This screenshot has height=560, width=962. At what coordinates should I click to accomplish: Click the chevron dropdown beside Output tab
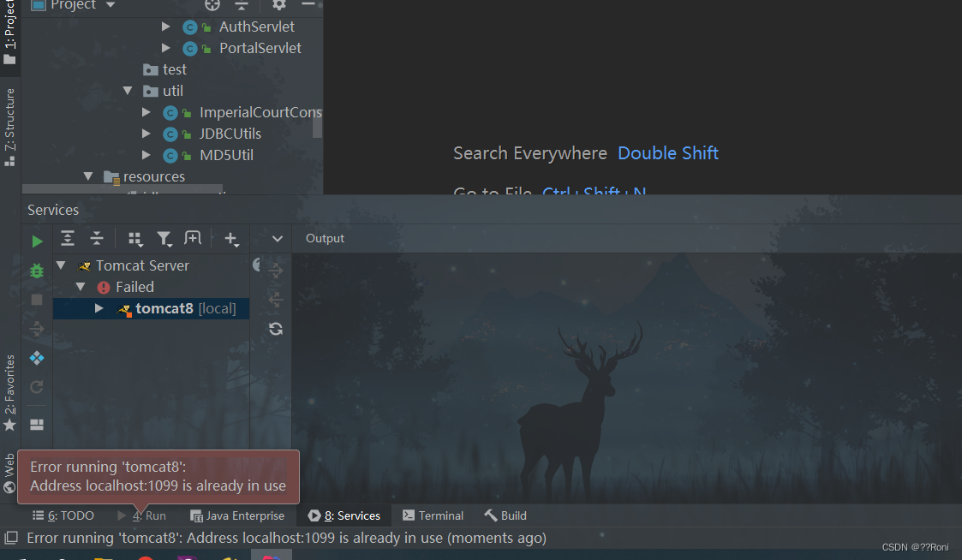[278, 239]
